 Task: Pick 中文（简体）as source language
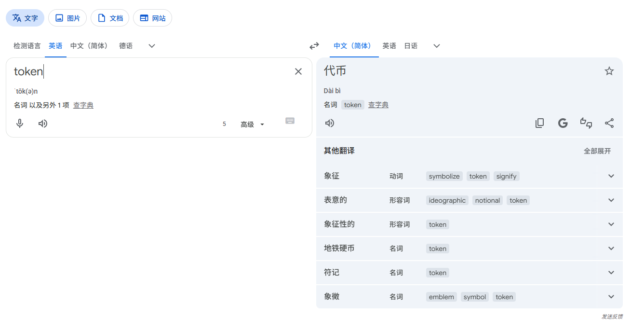click(91, 46)
